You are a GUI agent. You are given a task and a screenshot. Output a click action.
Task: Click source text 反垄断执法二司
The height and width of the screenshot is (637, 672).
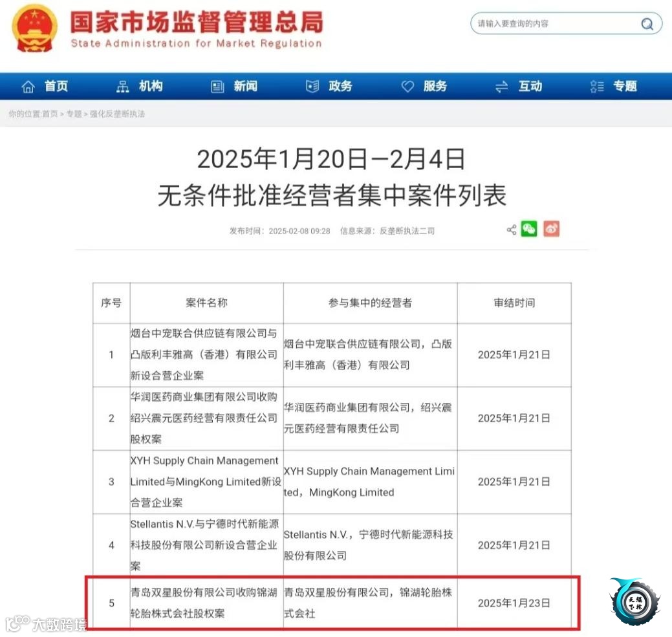coord(407,232)
